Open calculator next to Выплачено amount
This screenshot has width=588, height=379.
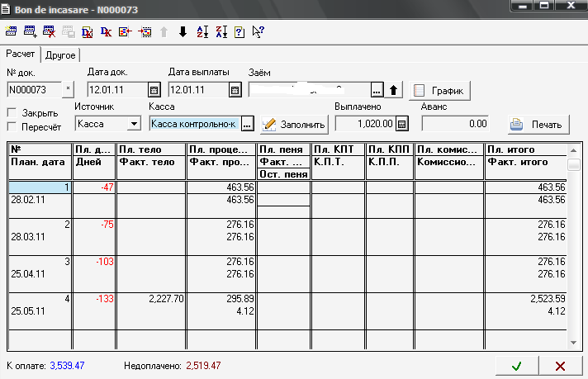tap(402, 124)
